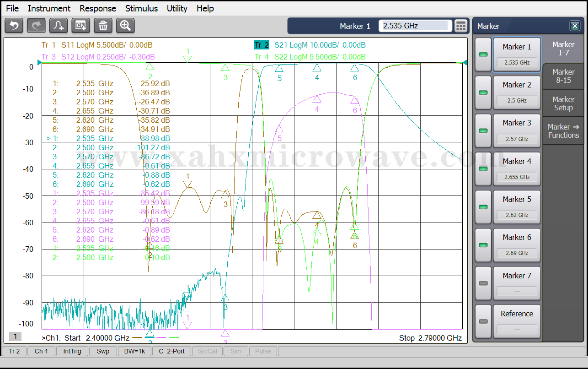The image size is (588, 369).
Task: Open the Response menu
Action: tap(98, 8)
